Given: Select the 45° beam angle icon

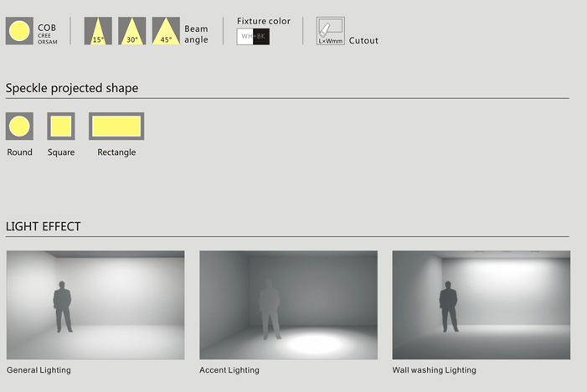Looking at the screenshot, I should pyautogui.click(x=166, y=31).
